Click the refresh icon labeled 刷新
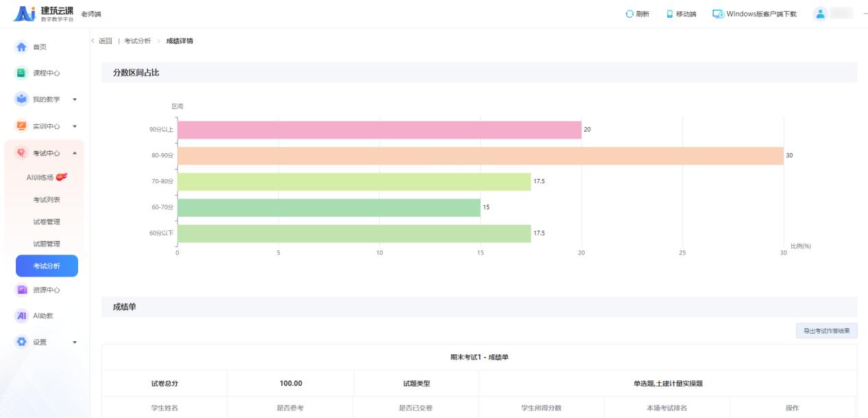 tap(629, 14)
